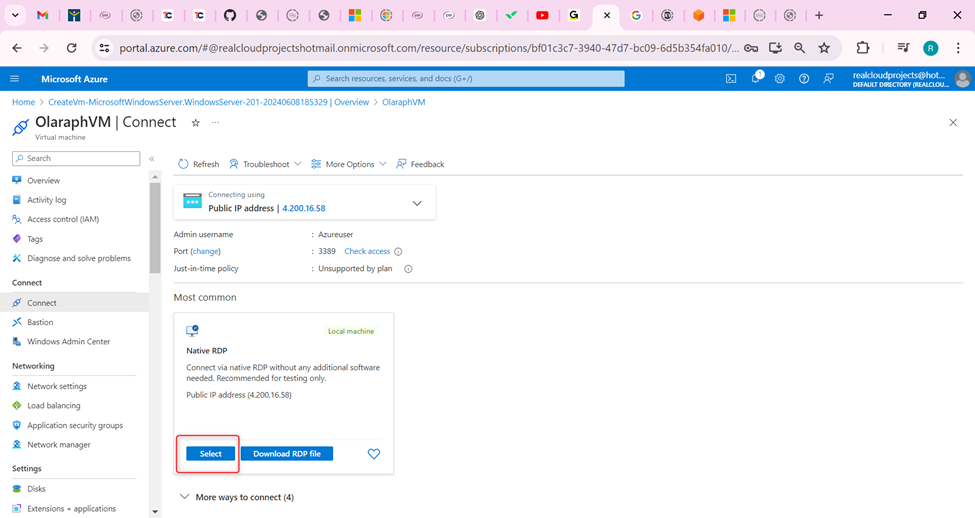Viewport: 975px width, 518px height.
Task: Click the Home breadcrumb link
Action: pyautogui.click(x=24, y=103)
